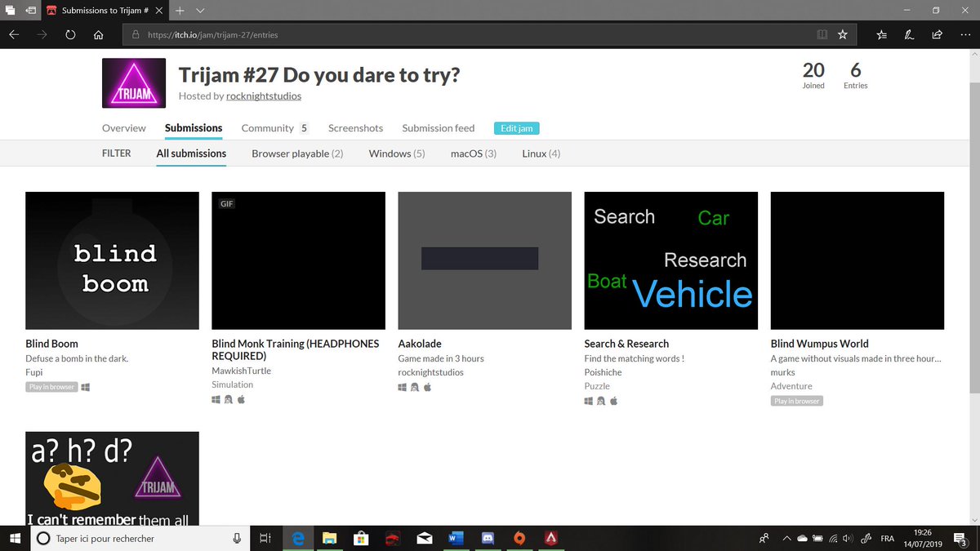Click the Windows icon under Blind Boom
The width and height of the screenshot is (980, 551).
pos(86,387)
